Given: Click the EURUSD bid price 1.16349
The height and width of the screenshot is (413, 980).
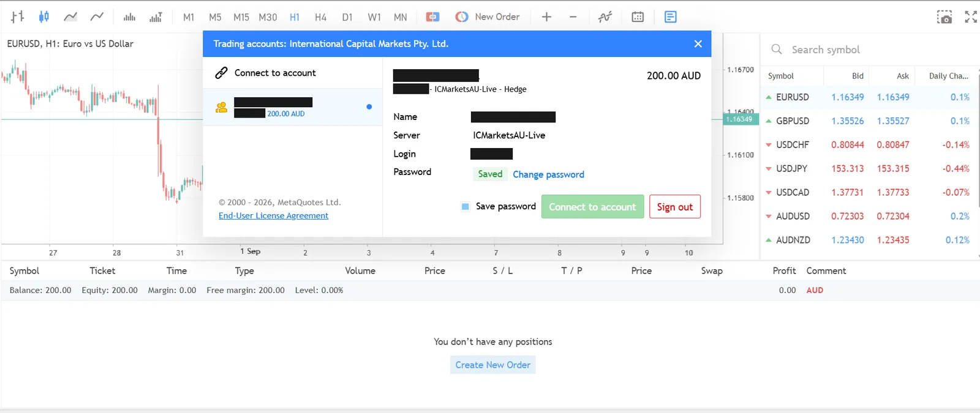Looking at the screenshot, I should coord(848,97).
